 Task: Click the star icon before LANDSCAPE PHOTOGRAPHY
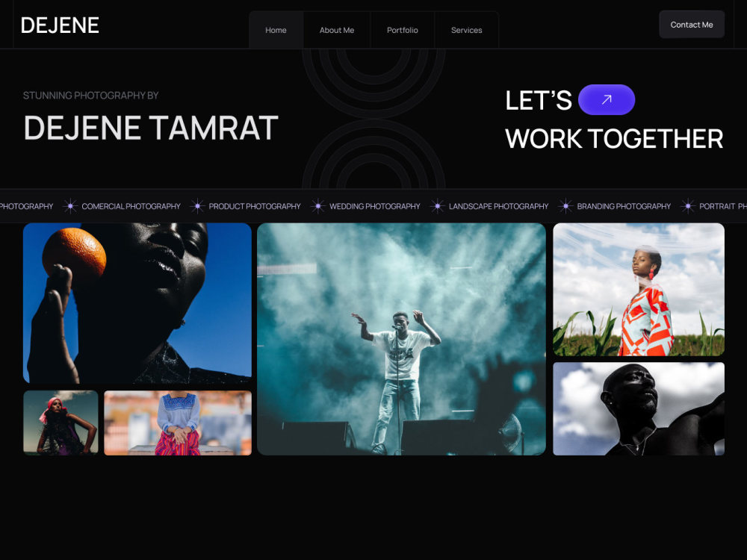(437, 206)
